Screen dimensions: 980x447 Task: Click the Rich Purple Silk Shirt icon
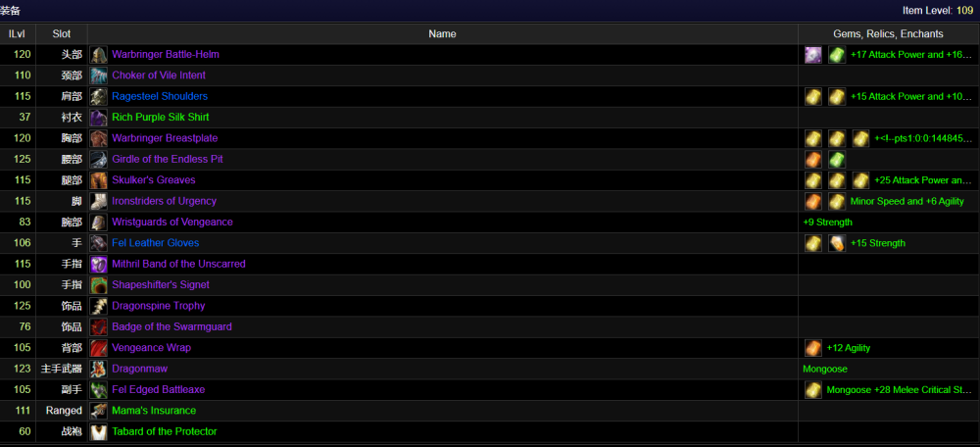point(98,118)
